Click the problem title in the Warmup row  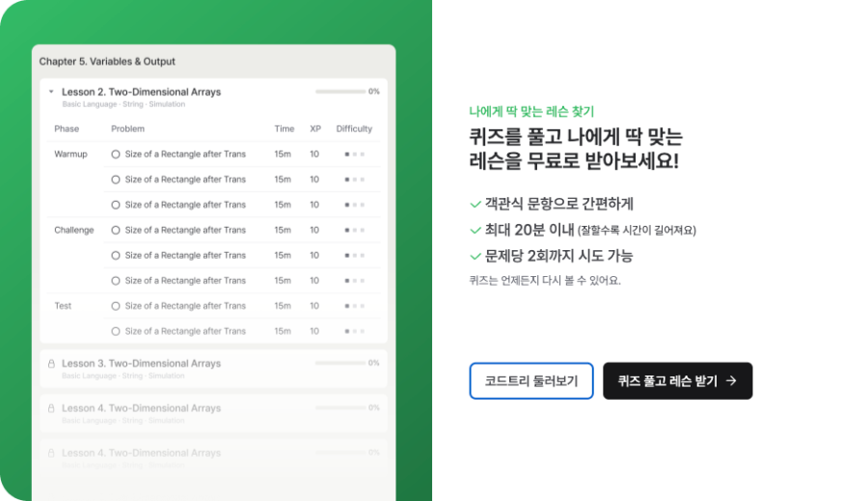(x=185, y=154)
